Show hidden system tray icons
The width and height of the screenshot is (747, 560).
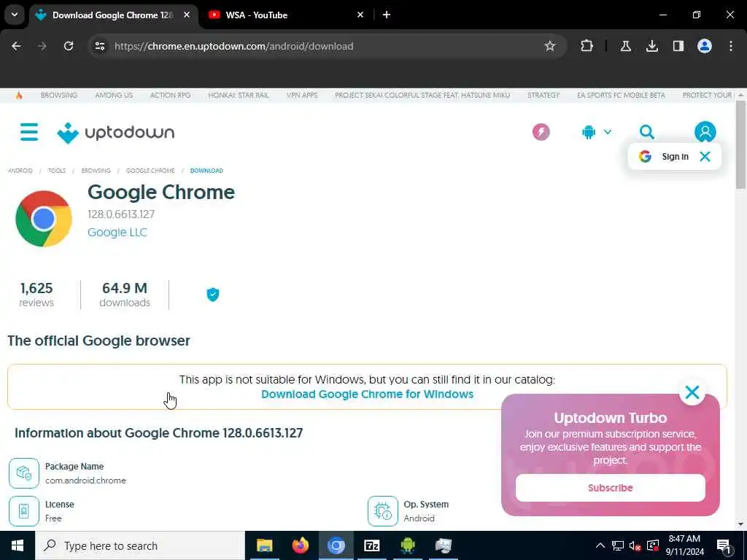[x=600, y=545]
